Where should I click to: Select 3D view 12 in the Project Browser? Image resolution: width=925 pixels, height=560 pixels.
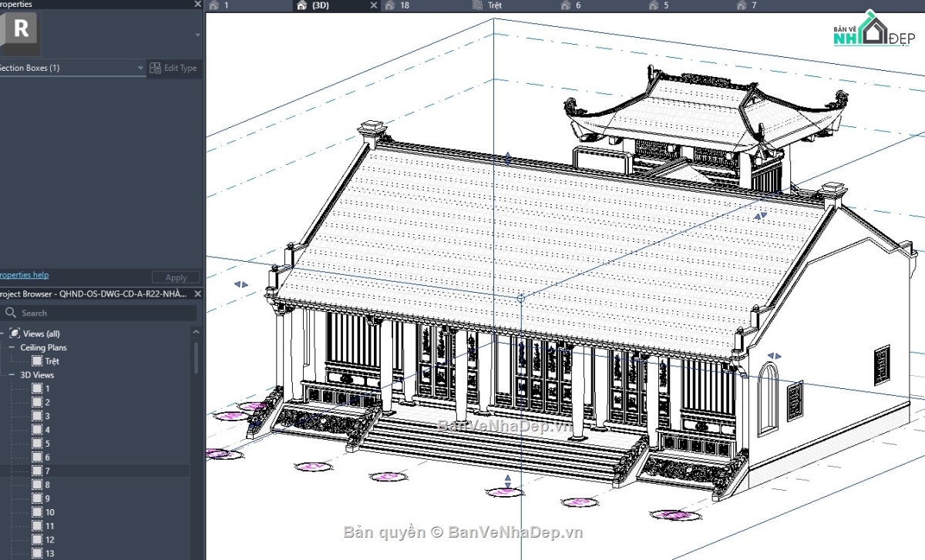pyautogui.click(x=49, y=540)
